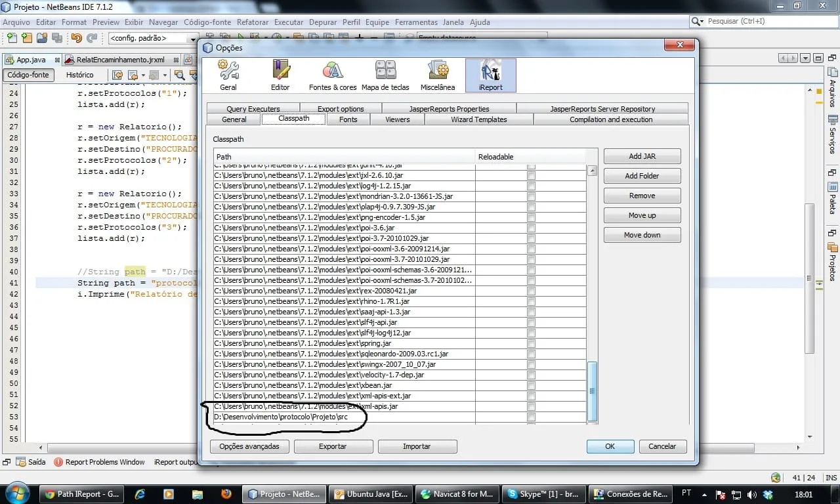Click Cancelar to dismiss Opções dialog
Viewport: 840px width, 504px height.
(x=662, y=446)
